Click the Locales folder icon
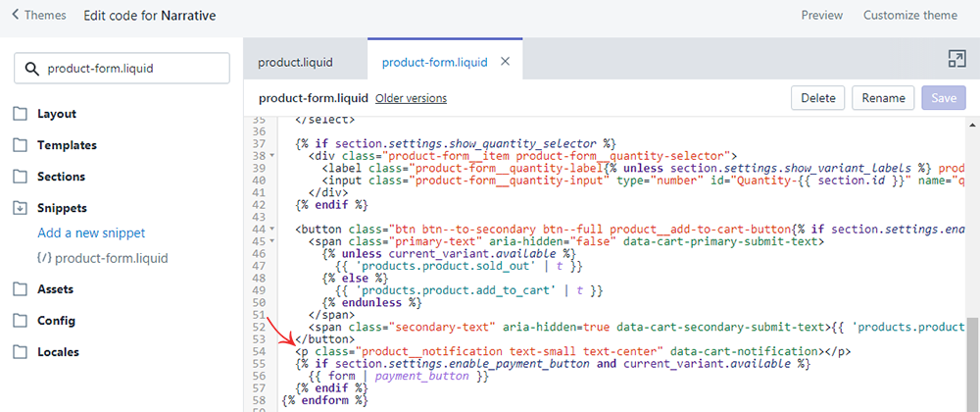Image resolution: width=980 pixels, height=412 pixels. 21,352
